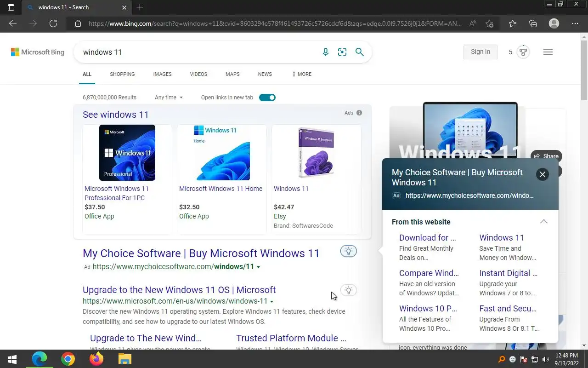Viewport: 588px width, 368px height.
Task: Open Download for... link in popup
Action: (x=428, y=238)
